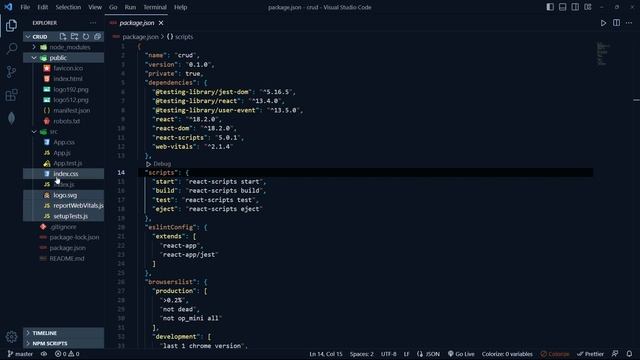Image resolution: width=640 pixels, height=360 pixels.
Task: Open the File menu
Action: (x=25, y=7)
